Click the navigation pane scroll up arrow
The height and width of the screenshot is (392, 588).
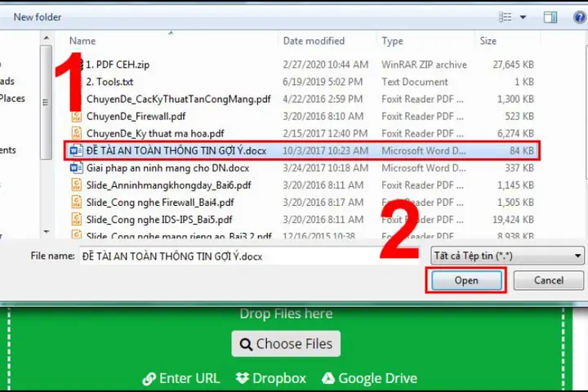pos(46,38)
